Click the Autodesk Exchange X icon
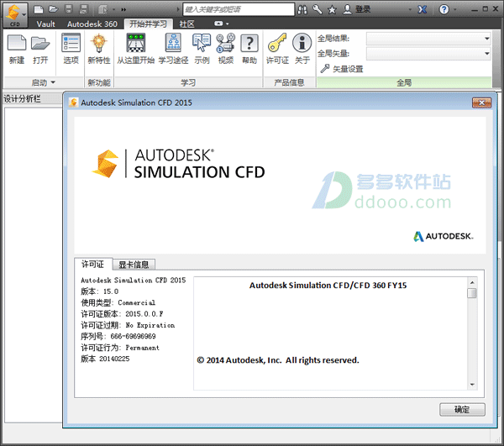 coord(423,9)
